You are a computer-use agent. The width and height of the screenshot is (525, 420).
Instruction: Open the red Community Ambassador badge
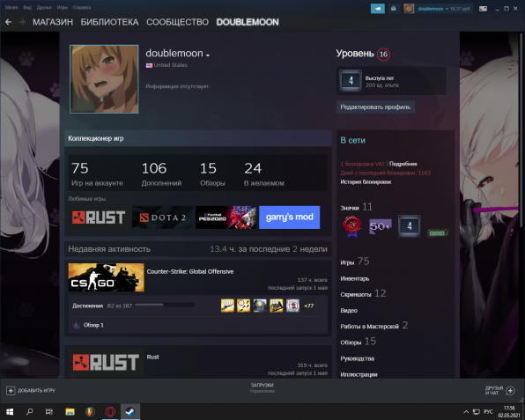(351, 226)
